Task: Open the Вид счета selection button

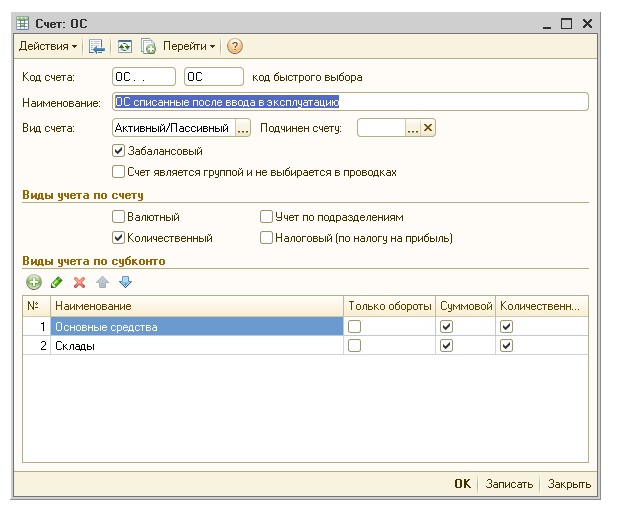Action: [x=243, y=128]
